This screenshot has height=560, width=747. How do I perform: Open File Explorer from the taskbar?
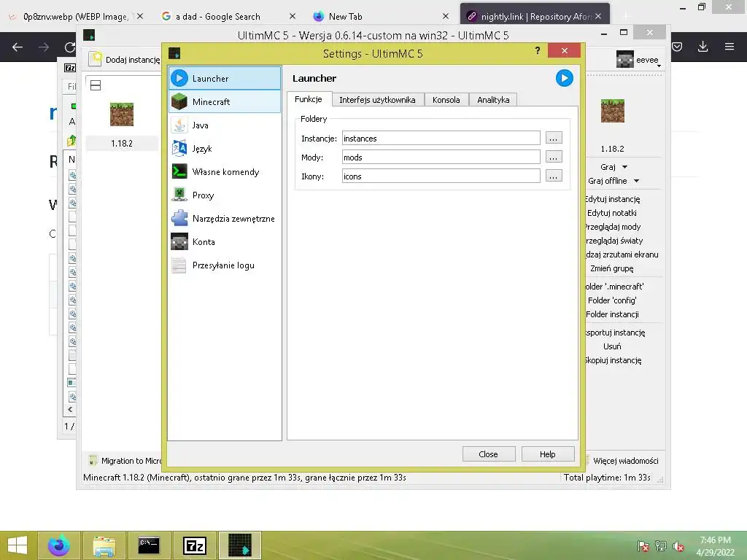point(104,545)
